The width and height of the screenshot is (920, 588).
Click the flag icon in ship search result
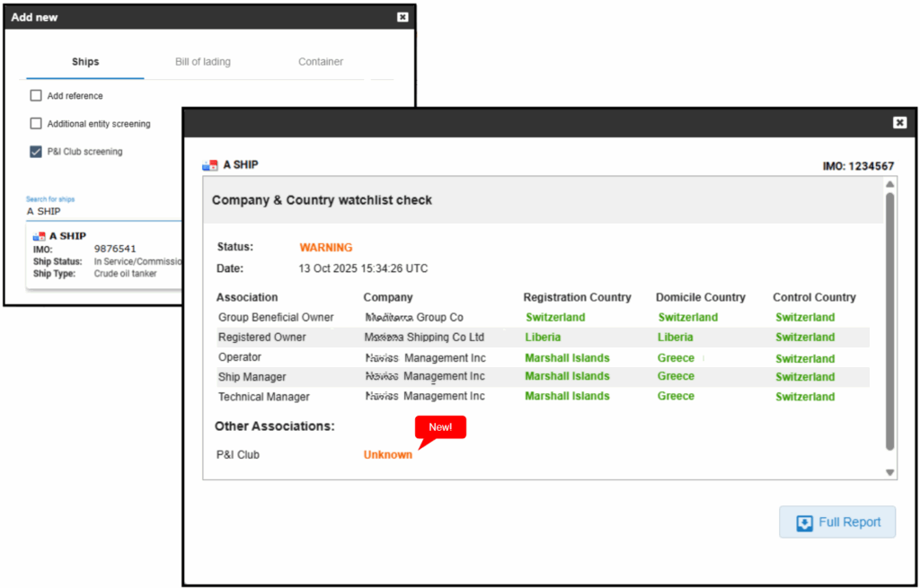(39, 236)
